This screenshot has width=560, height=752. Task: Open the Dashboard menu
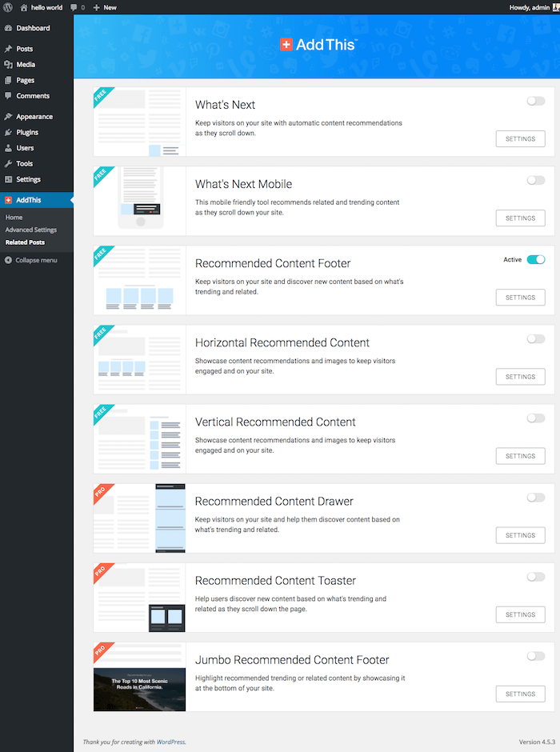[37, 28]
